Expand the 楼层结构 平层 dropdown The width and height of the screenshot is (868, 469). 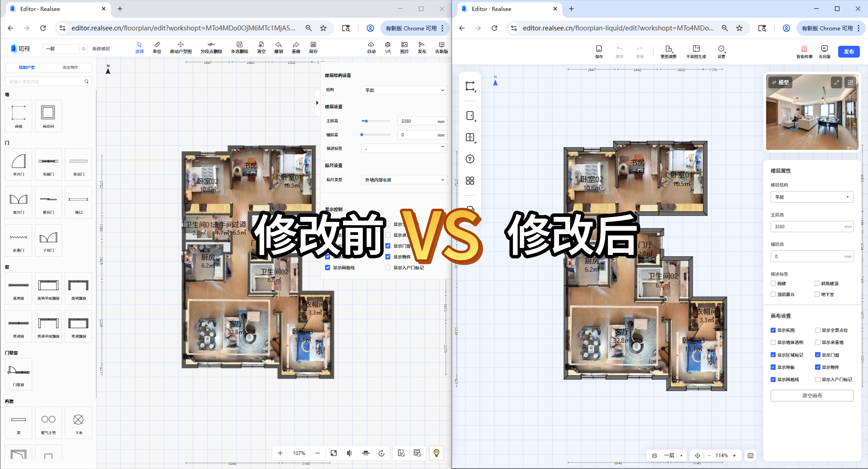click(x=812, y=197)
